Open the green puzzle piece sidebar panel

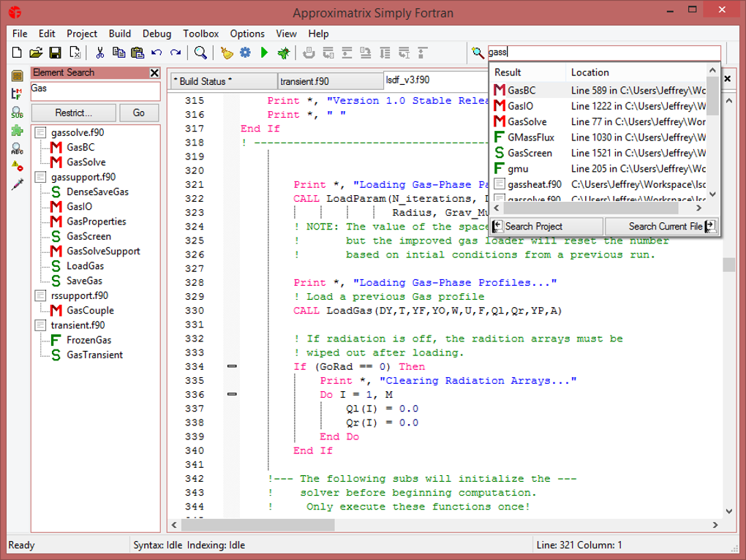tap(17, 131)
